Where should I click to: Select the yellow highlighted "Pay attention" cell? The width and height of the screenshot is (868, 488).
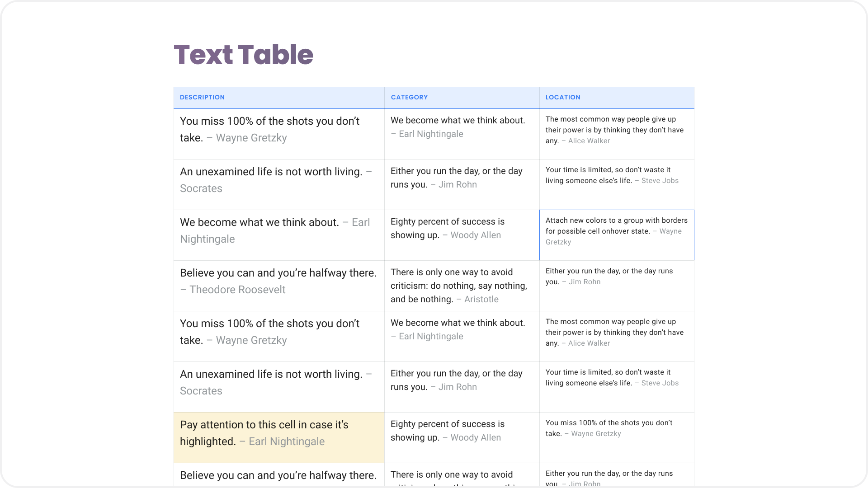(x=278, y=437)
